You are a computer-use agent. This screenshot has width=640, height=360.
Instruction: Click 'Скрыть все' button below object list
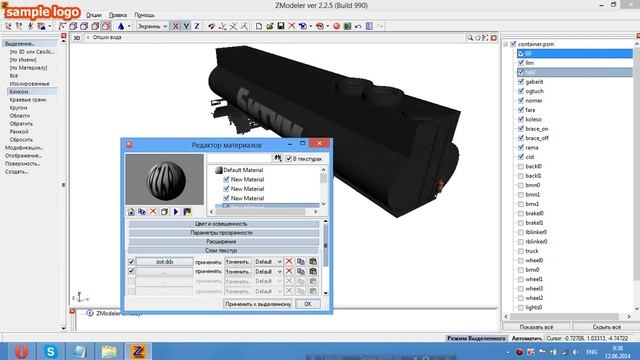coord(606,327)
